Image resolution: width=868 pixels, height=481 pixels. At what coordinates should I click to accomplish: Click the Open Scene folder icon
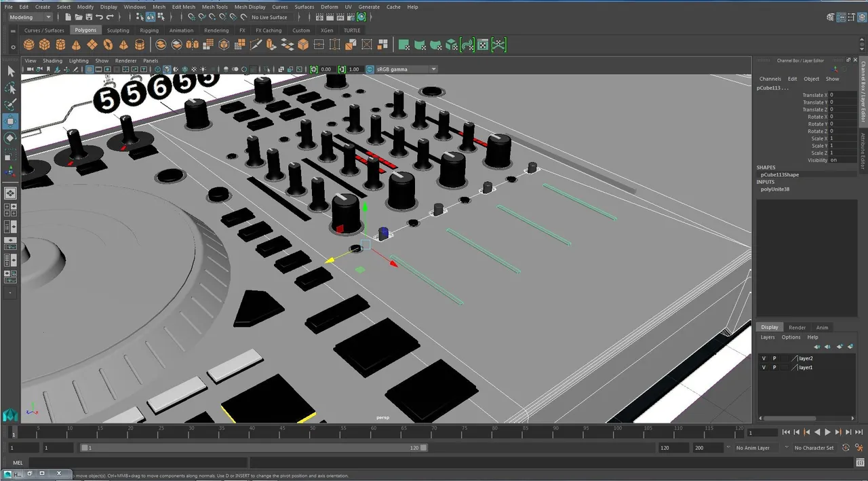pyautogui.click(x=79, y=17)
